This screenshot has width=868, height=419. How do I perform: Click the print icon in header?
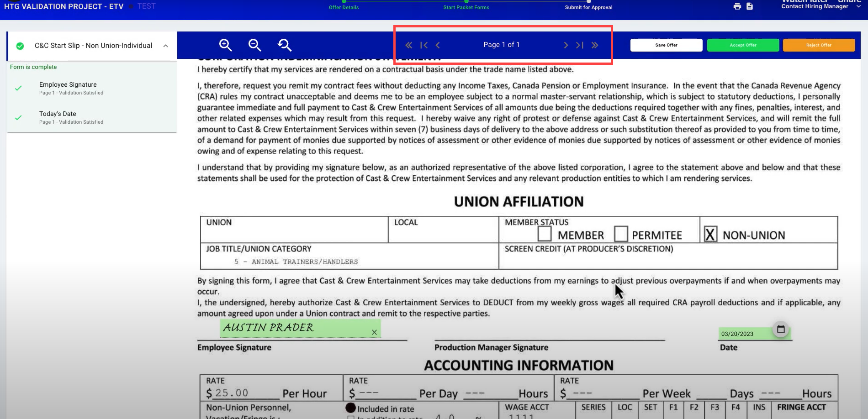coord(737,6)
